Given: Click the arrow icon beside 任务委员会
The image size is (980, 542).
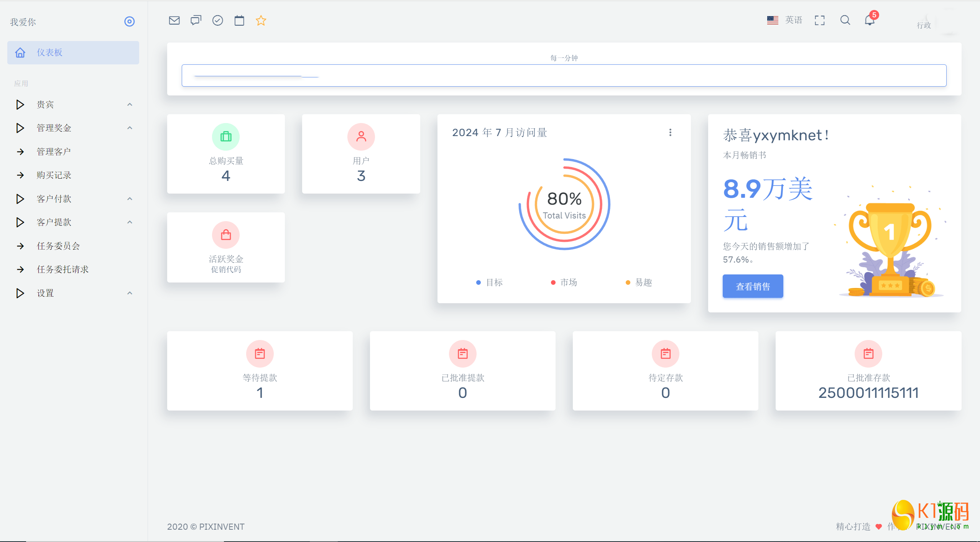Looking at the screenshot, I should [x=20, y=246].
